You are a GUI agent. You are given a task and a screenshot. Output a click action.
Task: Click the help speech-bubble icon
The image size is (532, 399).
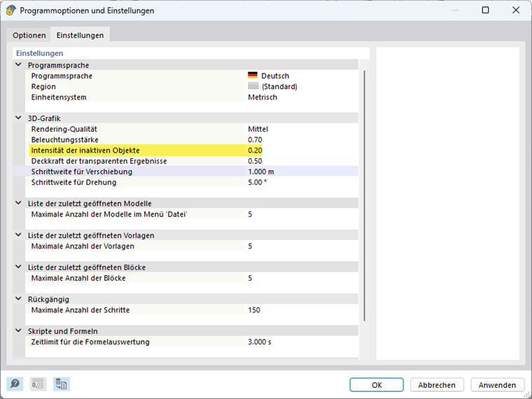pos(15,384)
